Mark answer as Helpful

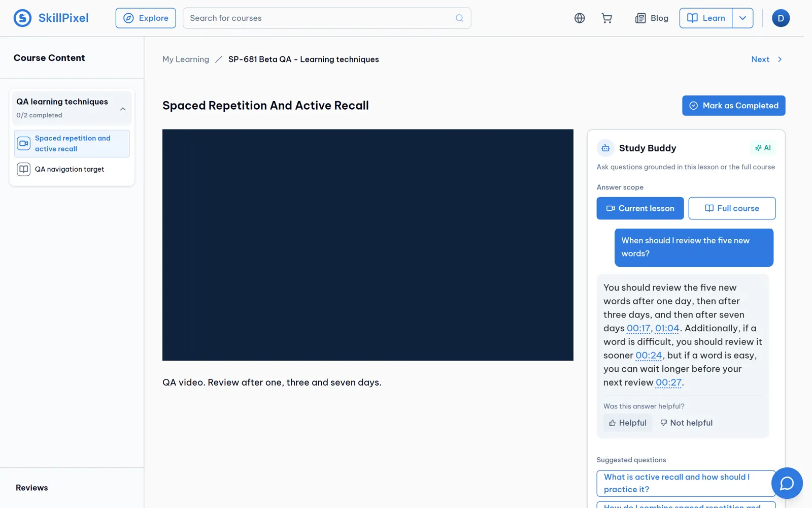628,423
